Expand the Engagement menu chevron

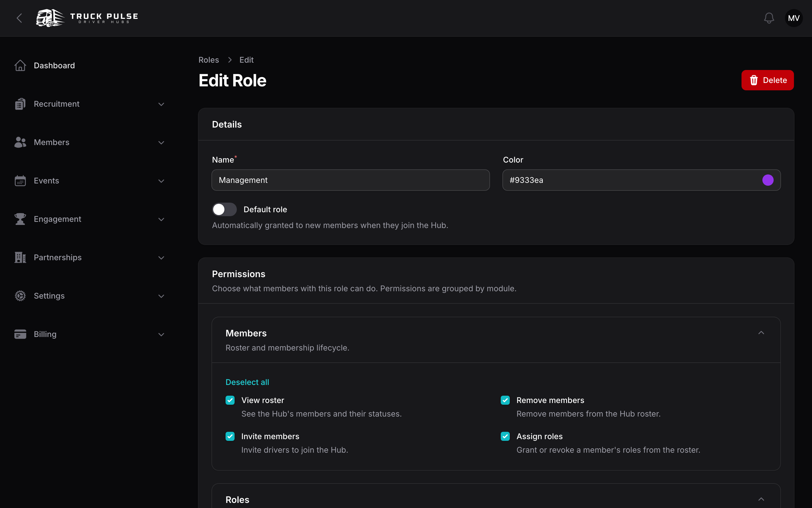(x=161, y=219)
